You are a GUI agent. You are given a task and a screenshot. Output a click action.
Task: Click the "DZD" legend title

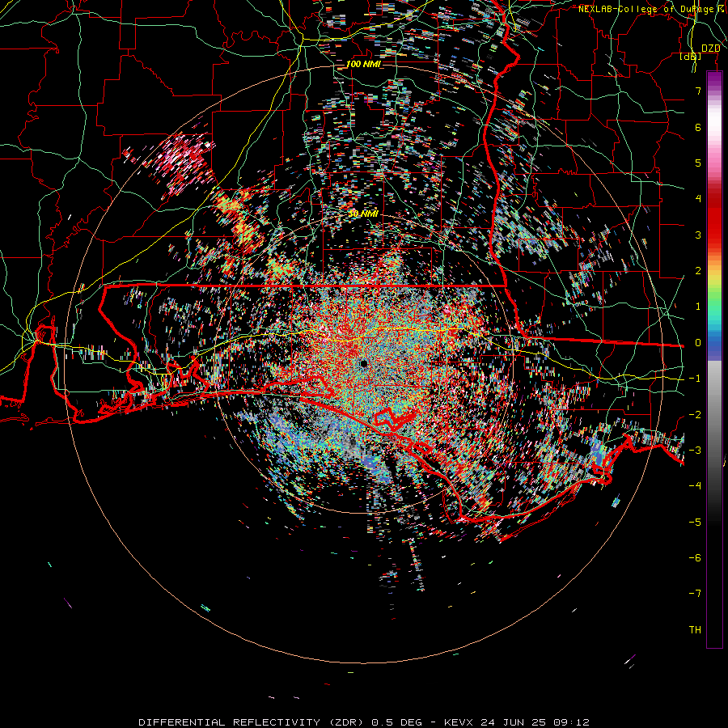710,49
